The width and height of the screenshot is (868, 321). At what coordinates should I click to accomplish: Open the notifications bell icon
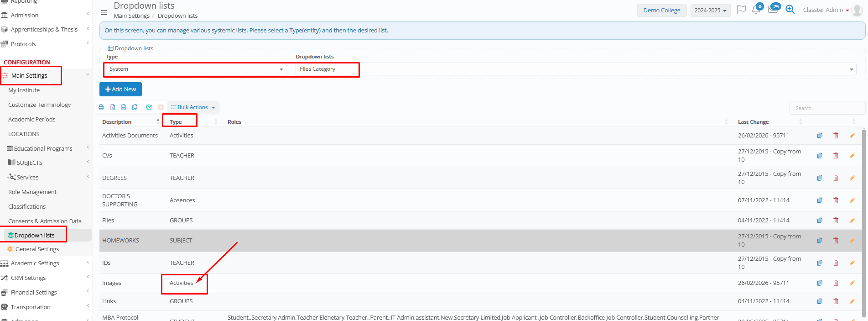pos(756,10)
